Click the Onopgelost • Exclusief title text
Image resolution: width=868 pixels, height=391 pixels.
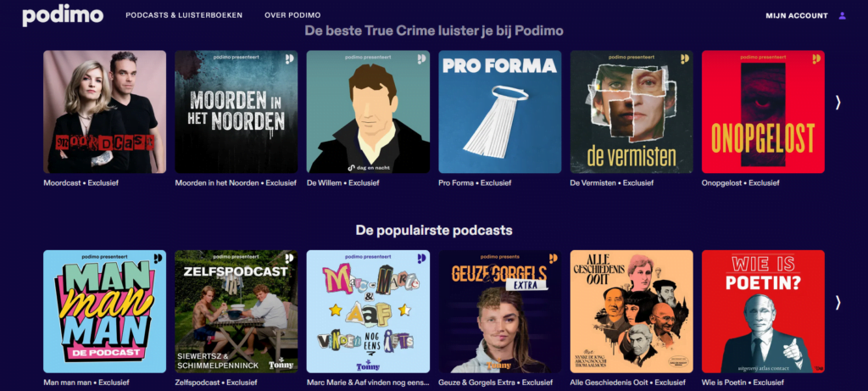[740, 182]
